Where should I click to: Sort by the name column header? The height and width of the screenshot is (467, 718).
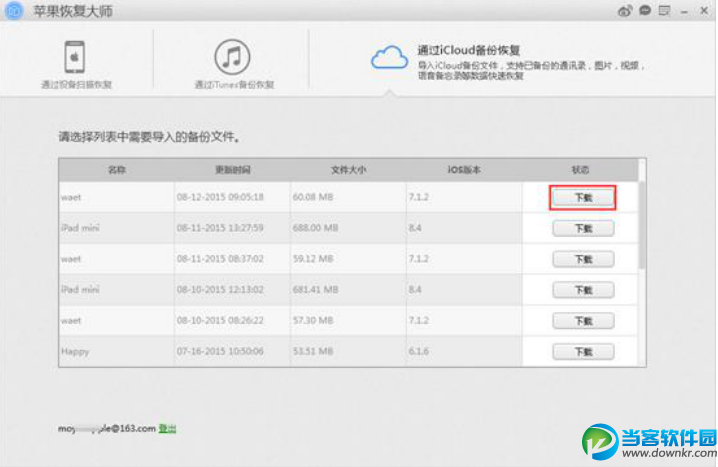click(x=117, y=170)
